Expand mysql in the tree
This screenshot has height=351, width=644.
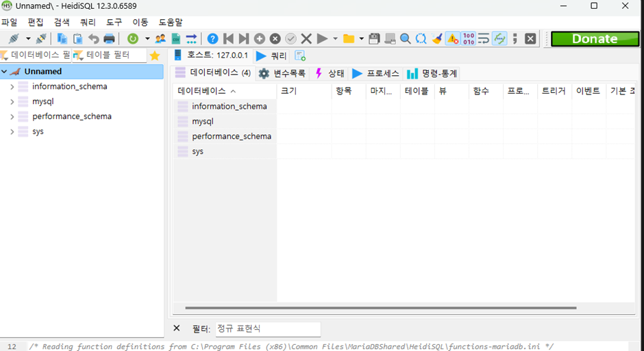(12, 102)
